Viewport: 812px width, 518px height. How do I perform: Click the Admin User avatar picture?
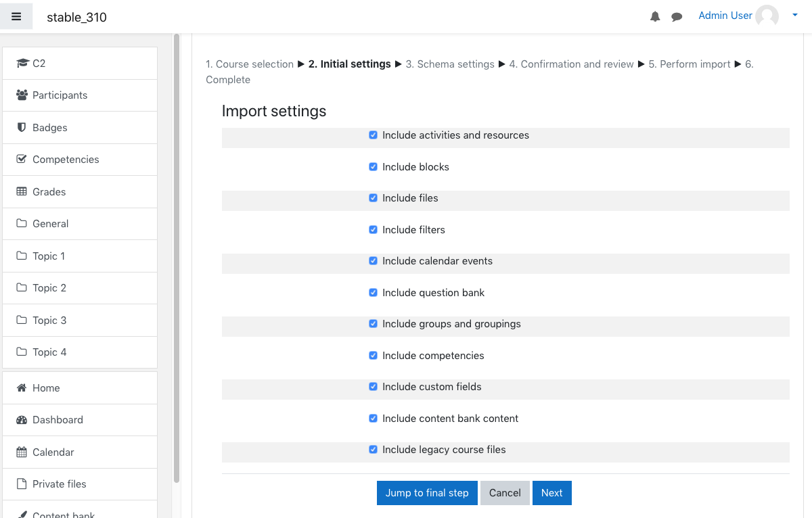[x=767, y=16]
